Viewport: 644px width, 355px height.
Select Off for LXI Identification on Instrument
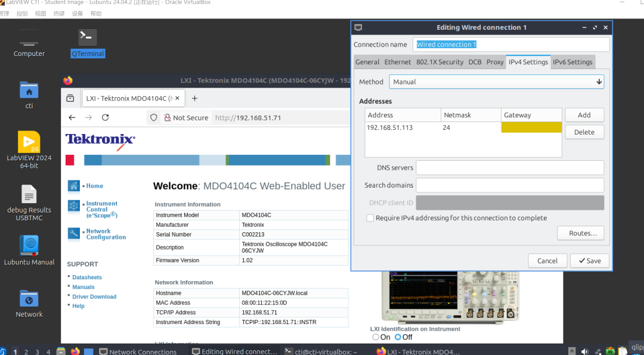pos(398,337)
